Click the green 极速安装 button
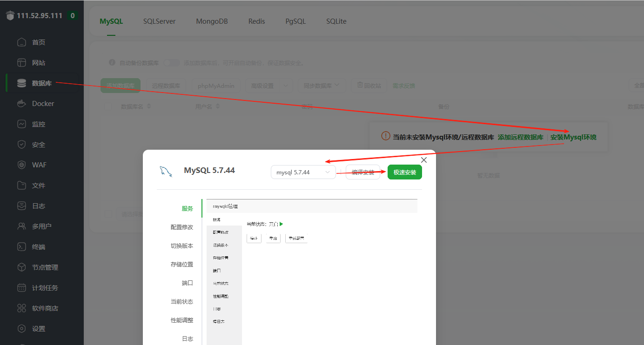 coord(404,172)
